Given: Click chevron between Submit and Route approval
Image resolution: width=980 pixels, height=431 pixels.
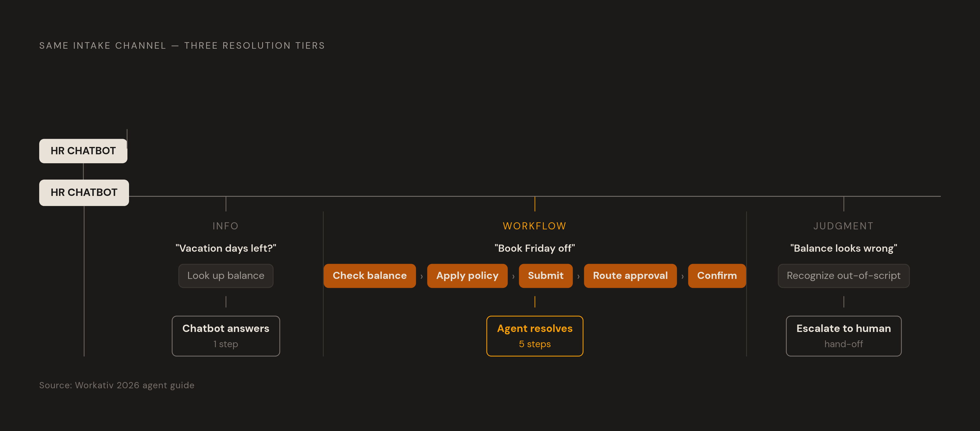Looking at the screenshot, I should [x=578, y=276].
